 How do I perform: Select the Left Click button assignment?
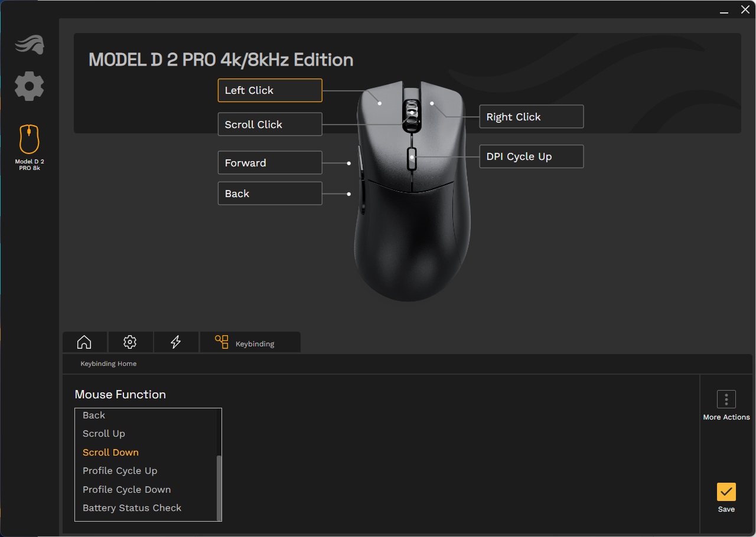pyautogui.click(x=270, y=90)
